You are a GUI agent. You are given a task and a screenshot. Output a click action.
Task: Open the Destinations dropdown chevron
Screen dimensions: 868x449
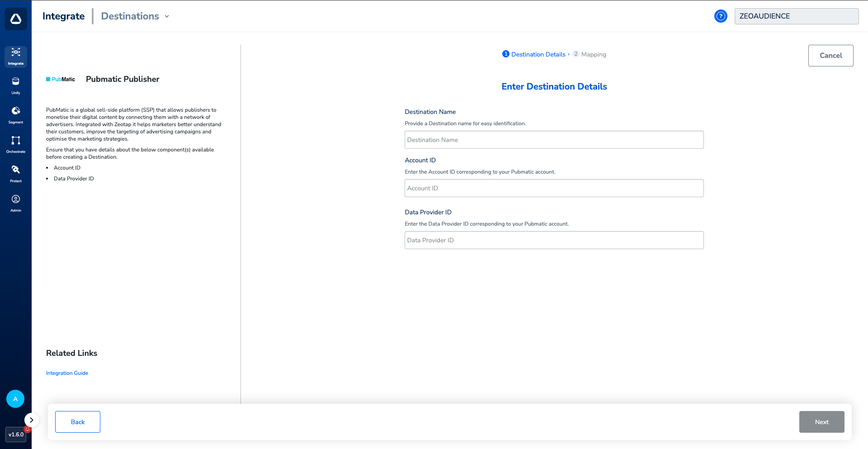point(167,16)
